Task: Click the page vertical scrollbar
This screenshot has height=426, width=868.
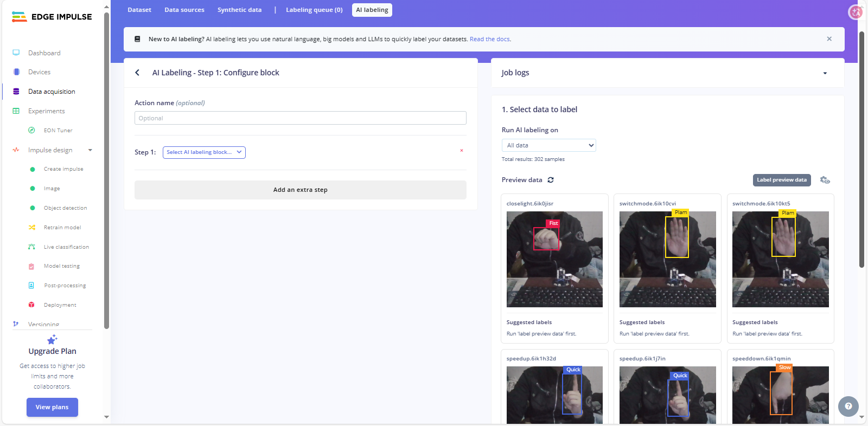Action: click(861, 149)
